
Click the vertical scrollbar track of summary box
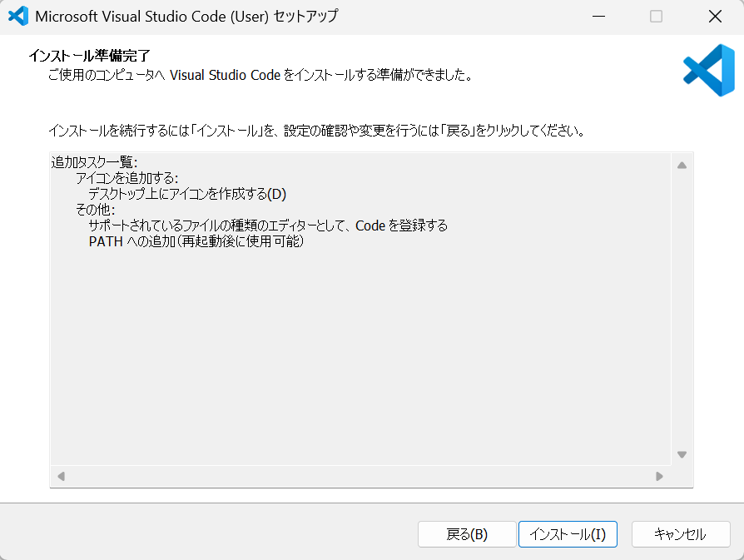pyautogui.click(x=682, y=308)
